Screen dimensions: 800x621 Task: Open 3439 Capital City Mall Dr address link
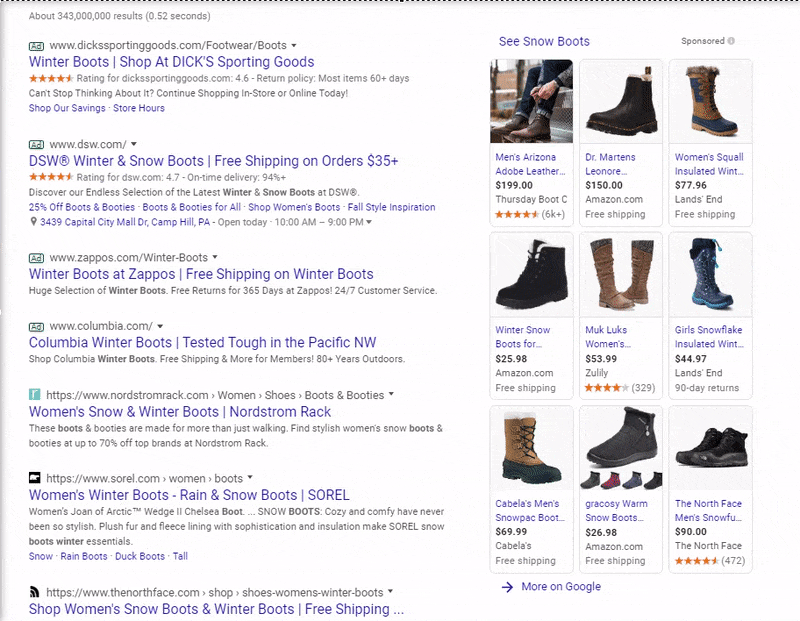pyautogui.click(x=125, y=222)
